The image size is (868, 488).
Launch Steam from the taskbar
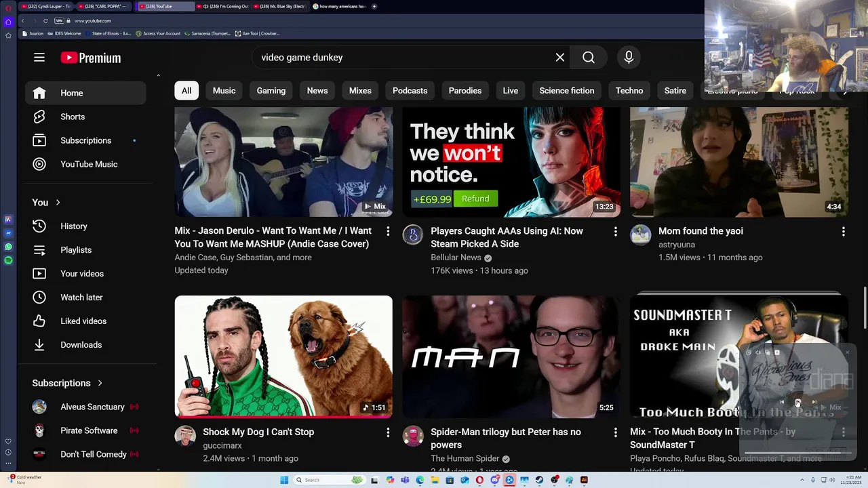539,480
